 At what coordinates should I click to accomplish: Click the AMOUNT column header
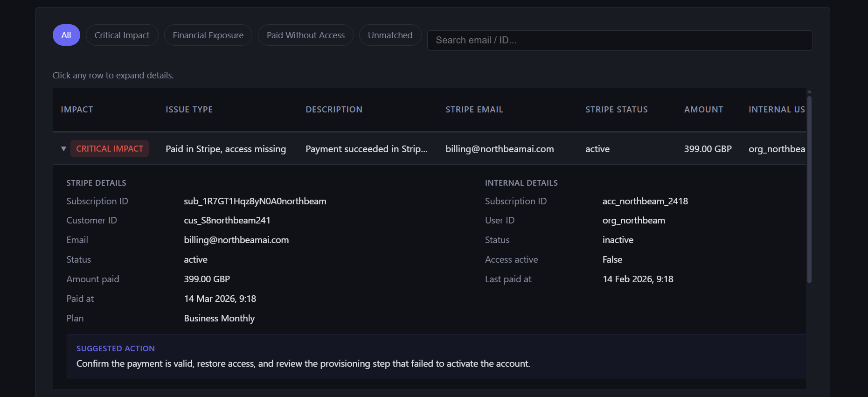pyautogui.click(x=703, y=110)
